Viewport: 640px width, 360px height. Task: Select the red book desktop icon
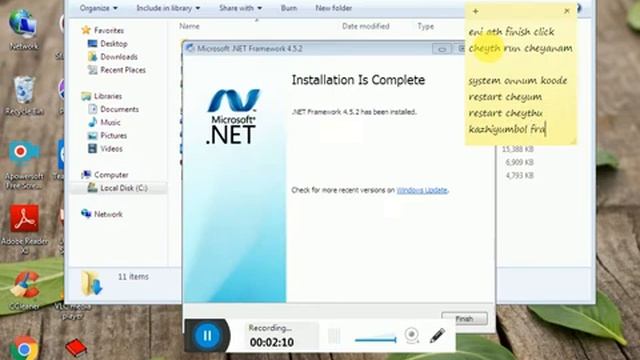click(x=76, y=348)
